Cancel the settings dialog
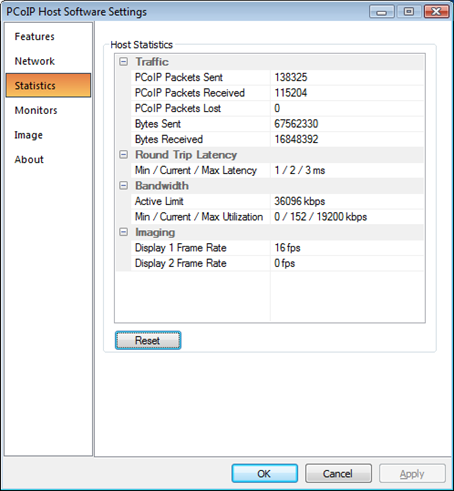The width and height of the screenshot is (454, 491). click(338, 473)
